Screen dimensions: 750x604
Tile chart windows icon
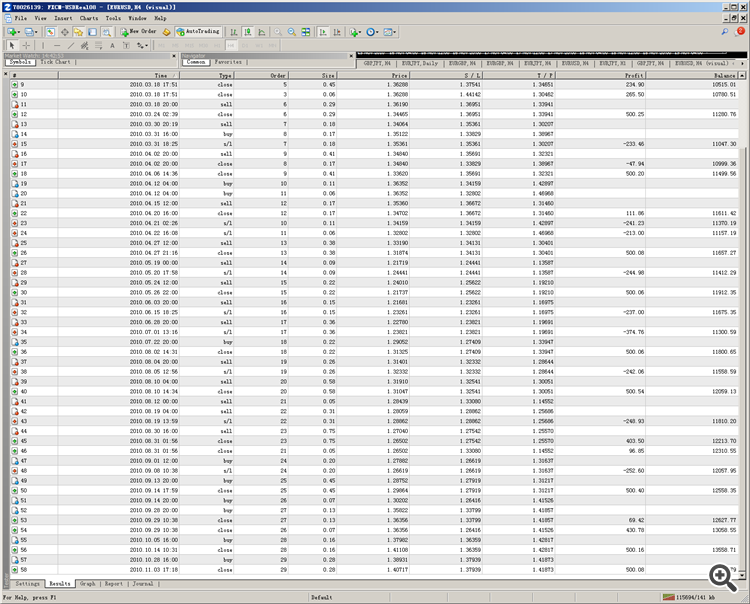click(x=306, y=32)
